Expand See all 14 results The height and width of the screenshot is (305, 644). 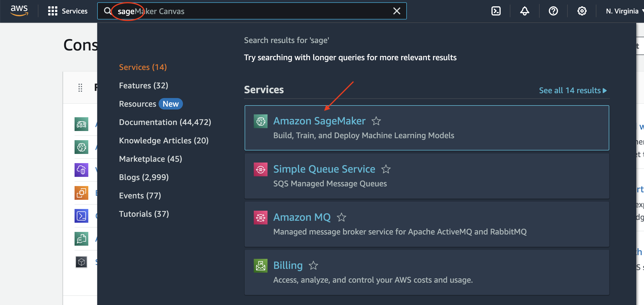pos(573,90)
